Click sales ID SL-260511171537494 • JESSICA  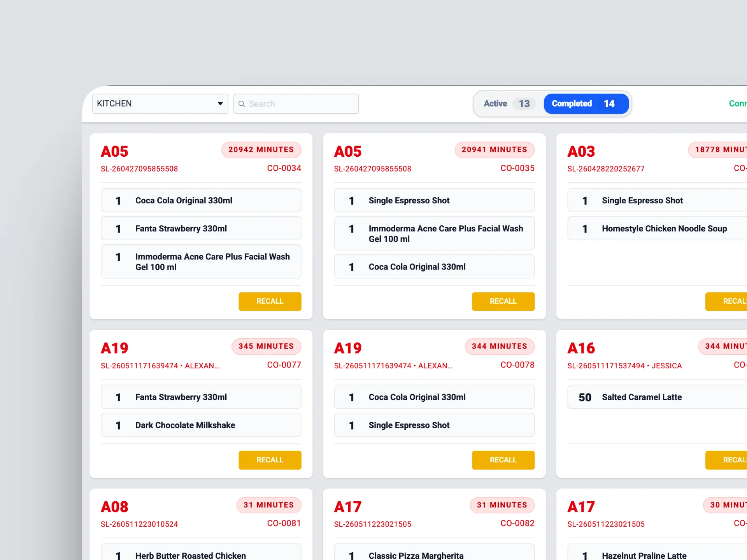[x=625, y=366]
